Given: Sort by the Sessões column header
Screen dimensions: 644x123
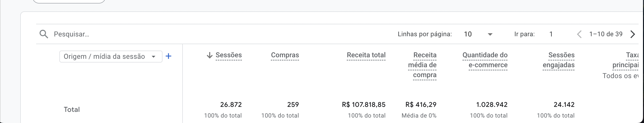Looking at the screenshot, I should (x=229, y=55).
